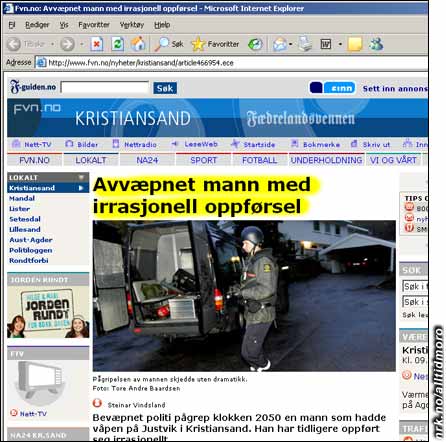Click the Nettradio icon link
The image size is (446, 442).
(116, 144)
